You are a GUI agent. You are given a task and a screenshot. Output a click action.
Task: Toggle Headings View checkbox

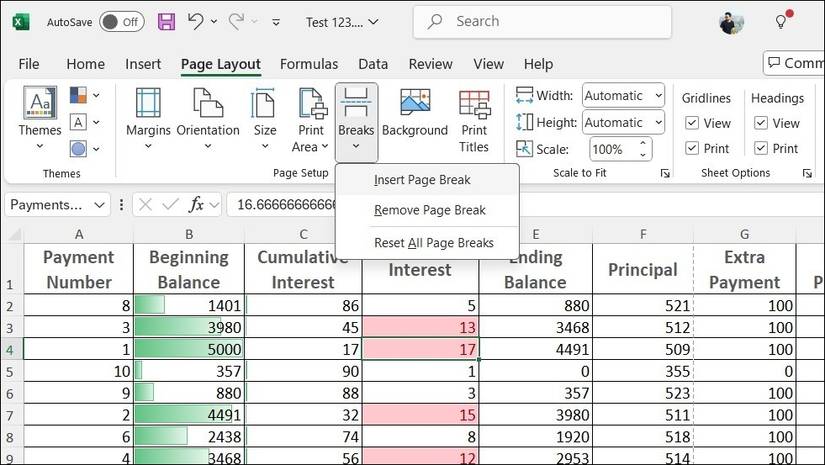point(761,123)
